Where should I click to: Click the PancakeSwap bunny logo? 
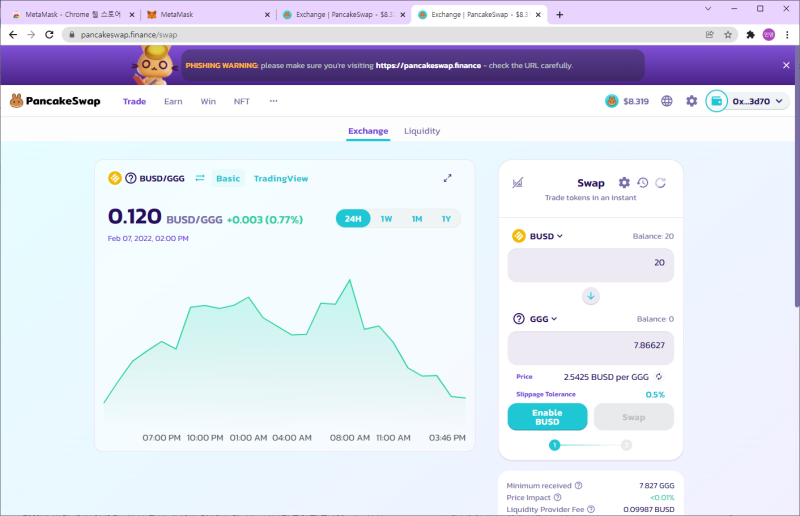pyautogui.click(x=16, y=101)
